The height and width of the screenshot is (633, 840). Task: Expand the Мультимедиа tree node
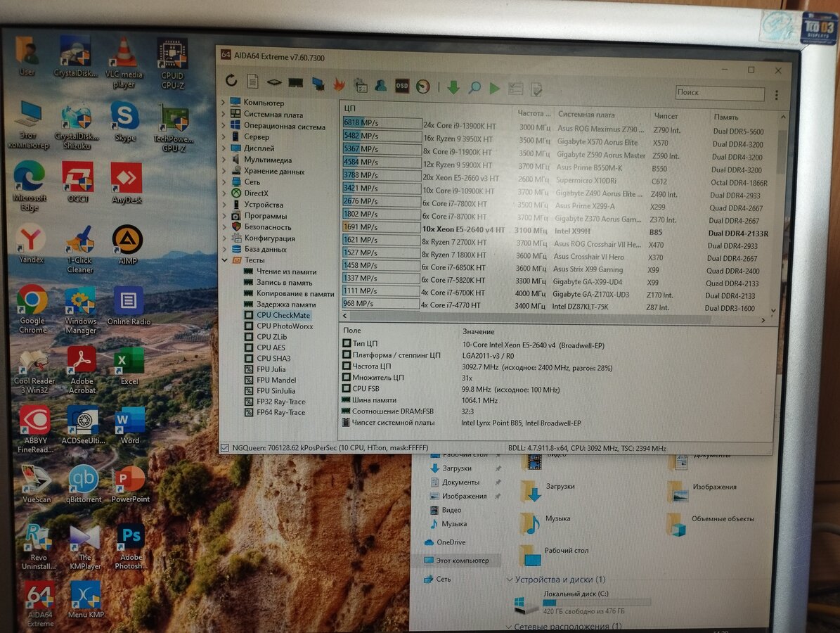coord(224,159)
